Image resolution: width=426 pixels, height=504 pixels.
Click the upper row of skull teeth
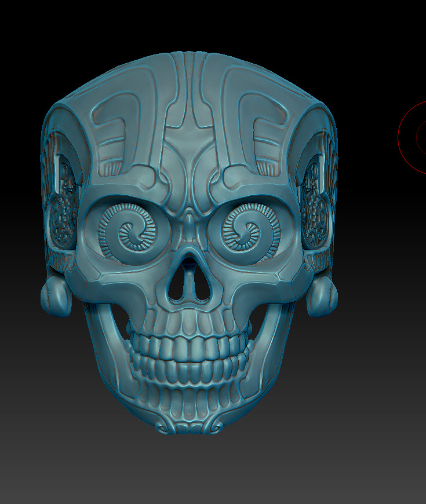190,348
